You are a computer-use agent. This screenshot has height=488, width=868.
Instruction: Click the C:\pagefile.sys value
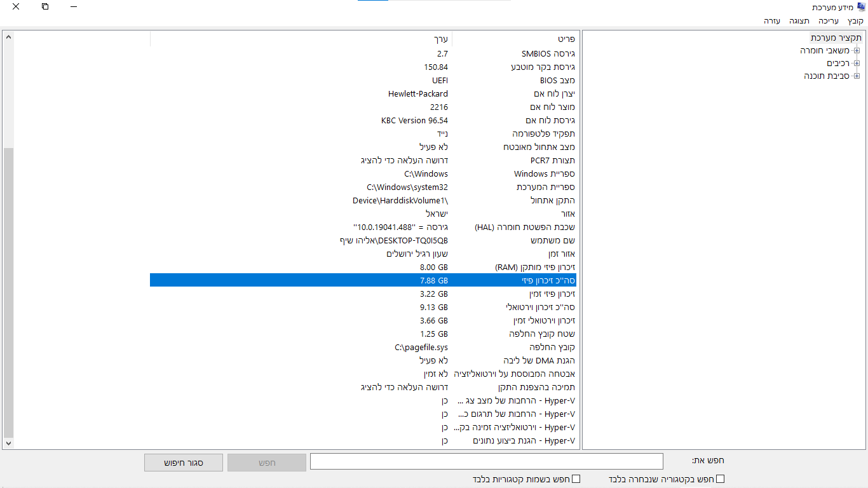point(421,347)
